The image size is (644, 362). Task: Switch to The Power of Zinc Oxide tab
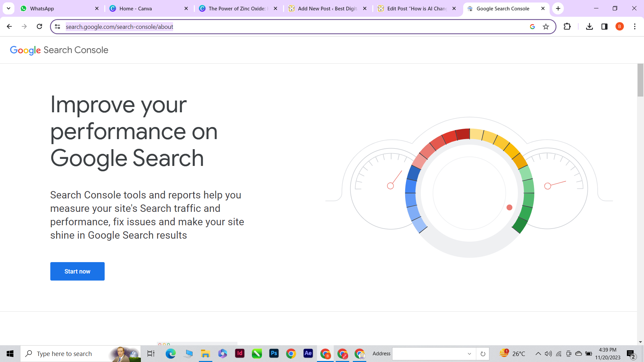pos(238,8)
